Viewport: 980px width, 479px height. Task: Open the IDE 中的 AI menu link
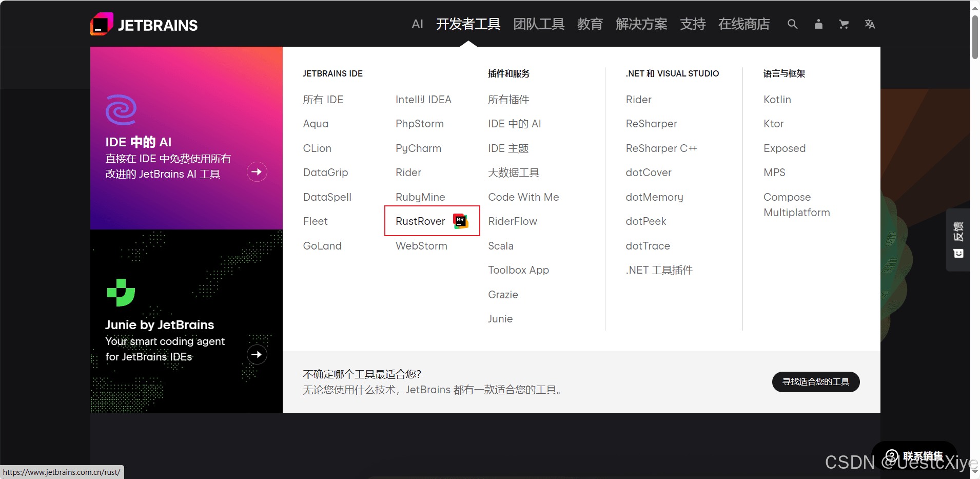coord(515,124)
